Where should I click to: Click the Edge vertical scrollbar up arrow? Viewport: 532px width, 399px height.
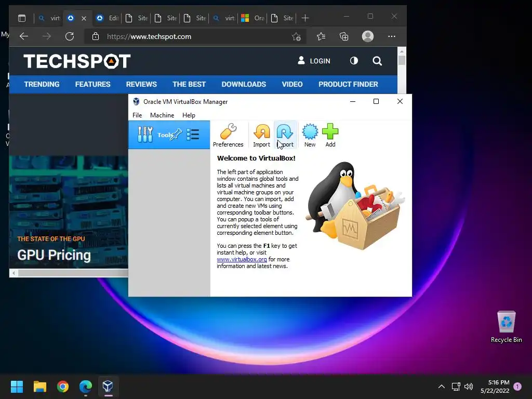tap(402, 51)
